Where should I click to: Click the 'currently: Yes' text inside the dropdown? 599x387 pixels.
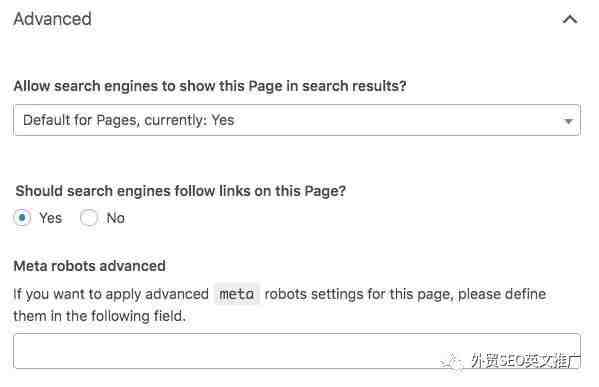[x=189, y=120]
